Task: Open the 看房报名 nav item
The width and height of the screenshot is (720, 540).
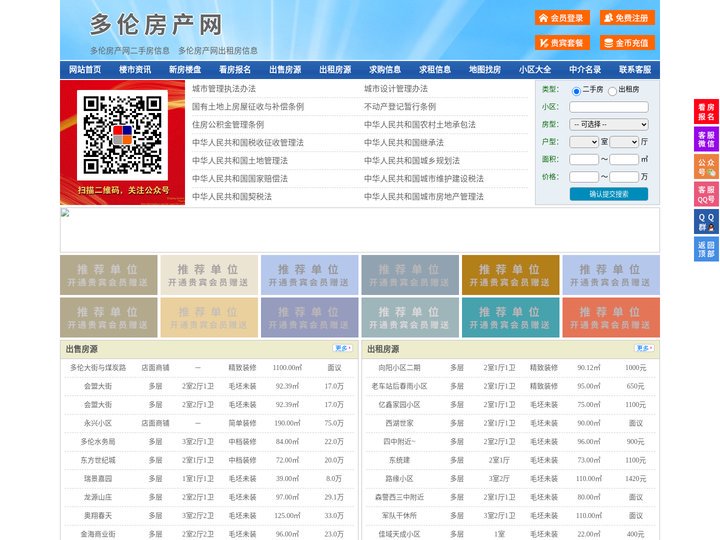Action: [x=235, y=70]
